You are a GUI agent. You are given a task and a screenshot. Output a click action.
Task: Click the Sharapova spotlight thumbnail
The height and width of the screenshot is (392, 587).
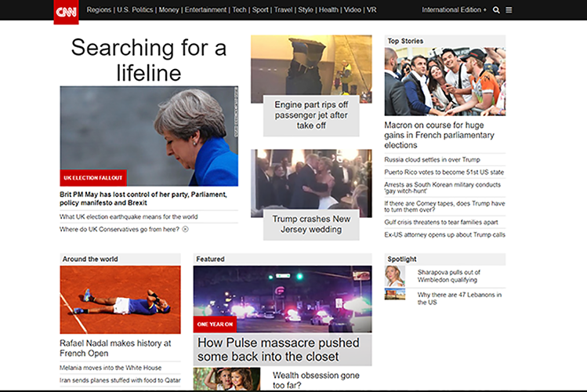pyautogui.click(x=394, y=276)
